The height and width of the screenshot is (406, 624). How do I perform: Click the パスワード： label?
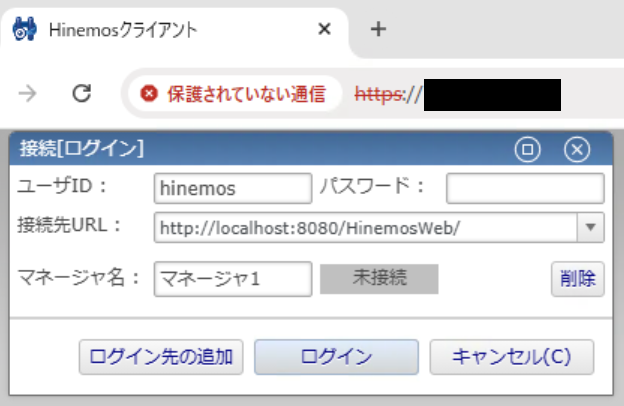[372, 186]
